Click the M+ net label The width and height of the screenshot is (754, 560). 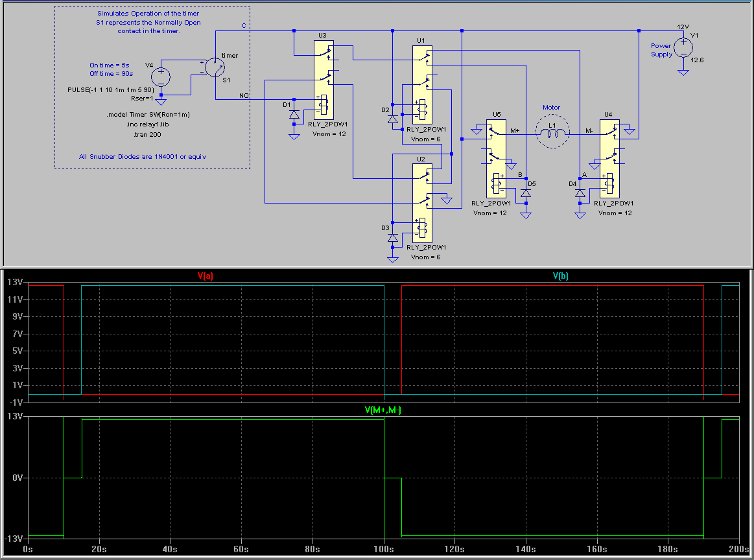click(515, 131)
